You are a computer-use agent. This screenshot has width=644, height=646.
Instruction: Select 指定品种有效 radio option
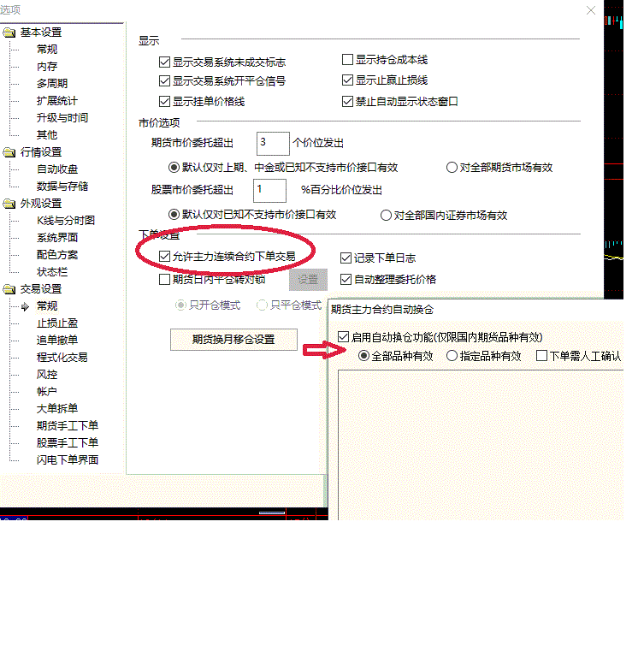click(452, 356)
